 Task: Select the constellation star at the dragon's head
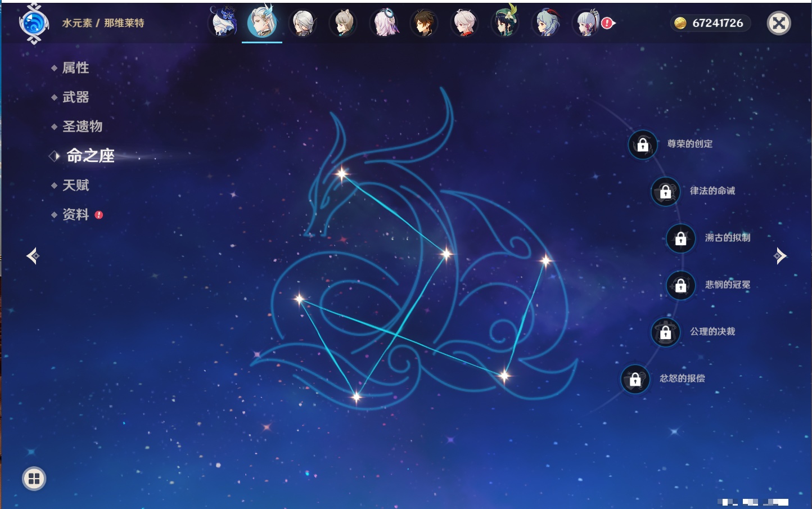point(341,174)
